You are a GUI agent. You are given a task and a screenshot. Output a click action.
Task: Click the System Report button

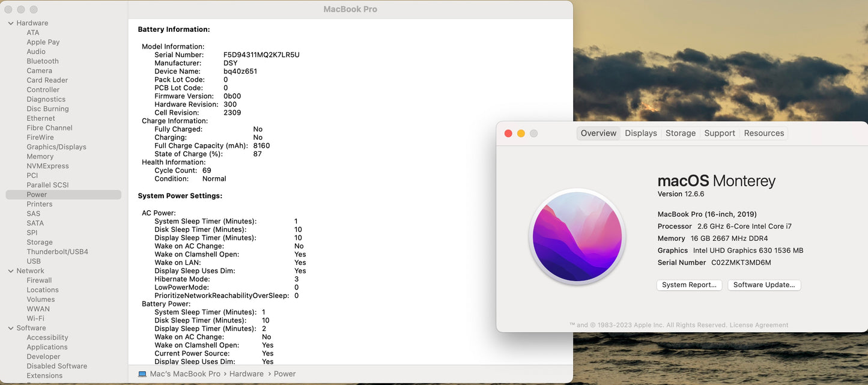pyautogui.click(x=689, y=285)
